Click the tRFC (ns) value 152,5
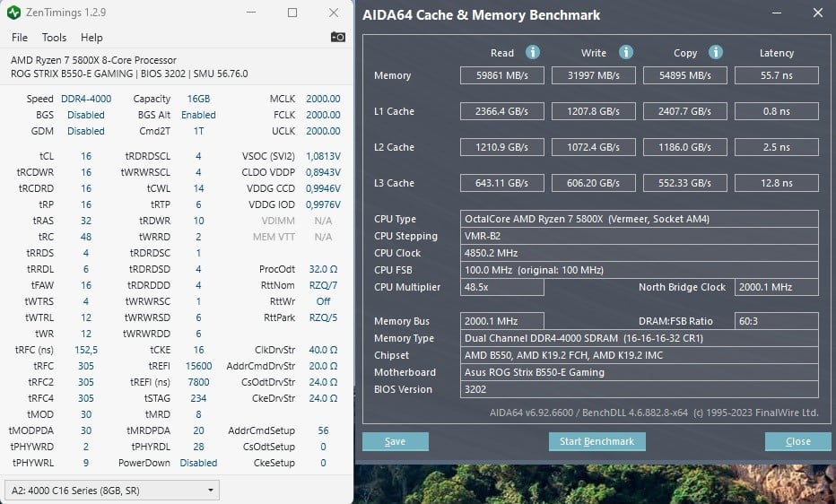 86,350
